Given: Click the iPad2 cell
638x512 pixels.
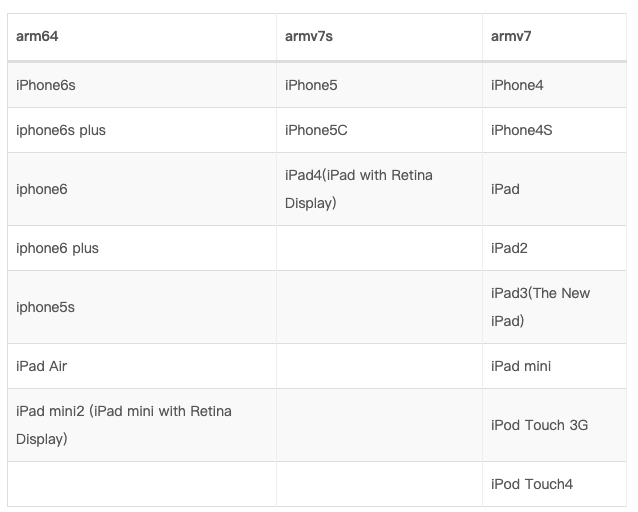Looking at the screenshot, I should click(554, 248).
